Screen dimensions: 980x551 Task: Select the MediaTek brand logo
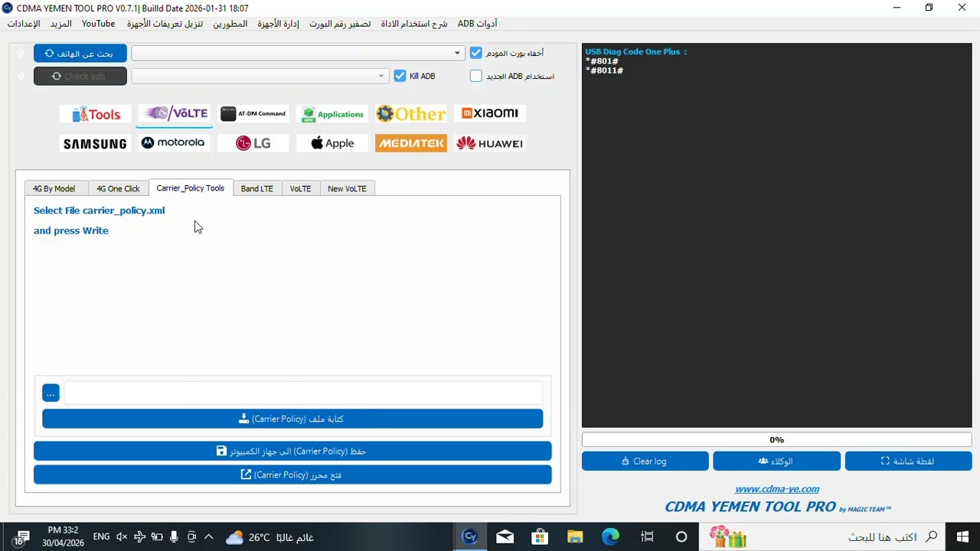(x=411, y=143)
